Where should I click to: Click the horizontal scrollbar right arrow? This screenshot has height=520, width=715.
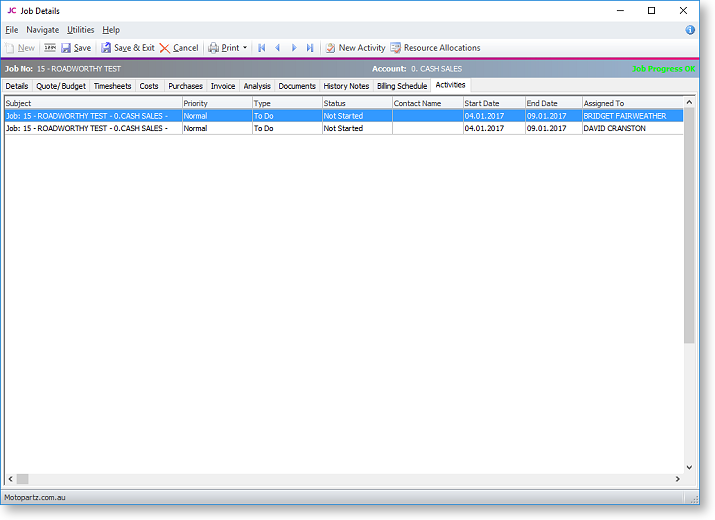(678, 479)
